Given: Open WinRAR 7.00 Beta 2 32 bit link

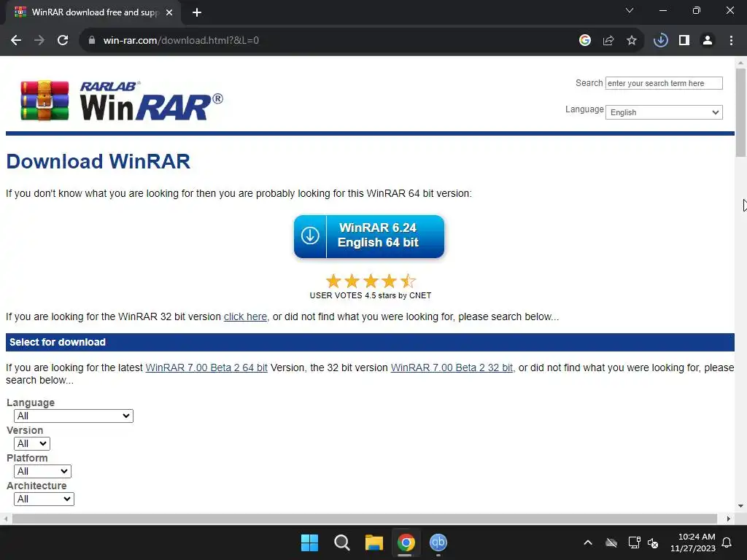Looking at the screenshot, I should point(452,367).
